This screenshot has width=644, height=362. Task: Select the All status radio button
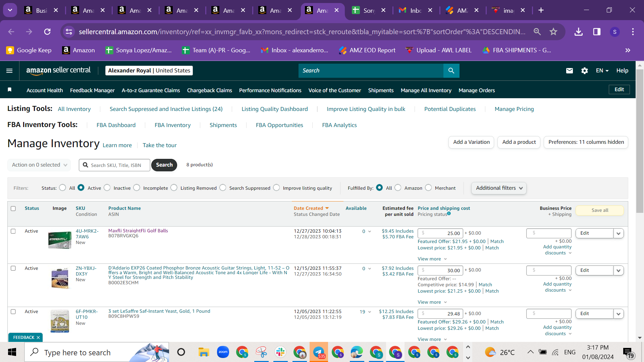(x=62, y=188)
